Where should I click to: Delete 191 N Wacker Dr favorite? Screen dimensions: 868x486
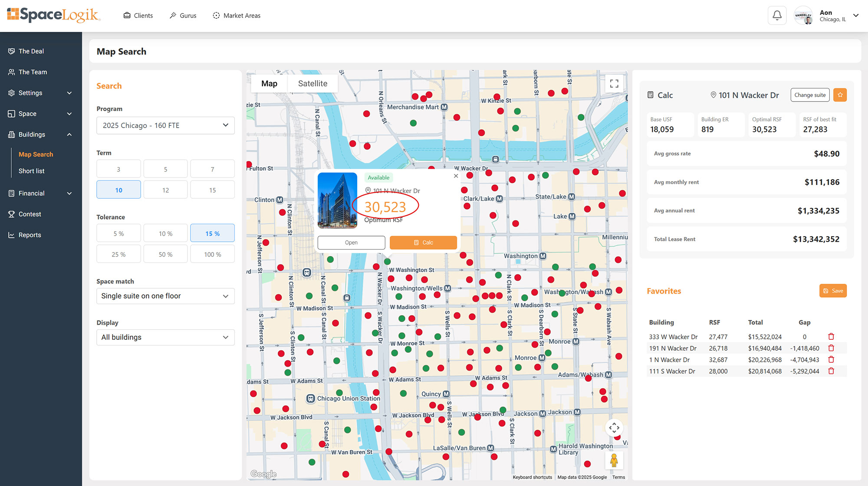coord(831,348)
